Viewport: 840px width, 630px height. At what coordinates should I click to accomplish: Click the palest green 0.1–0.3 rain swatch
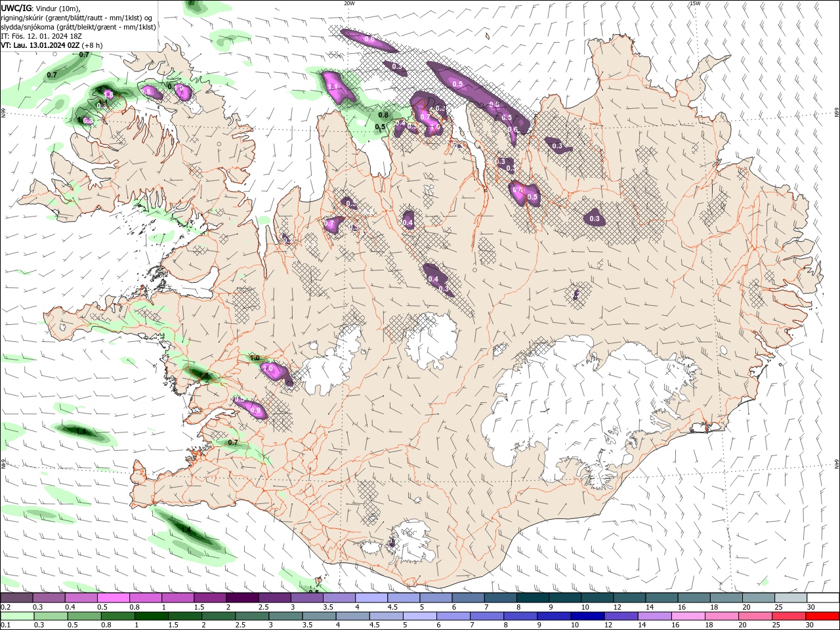click(x=16, y=616)
